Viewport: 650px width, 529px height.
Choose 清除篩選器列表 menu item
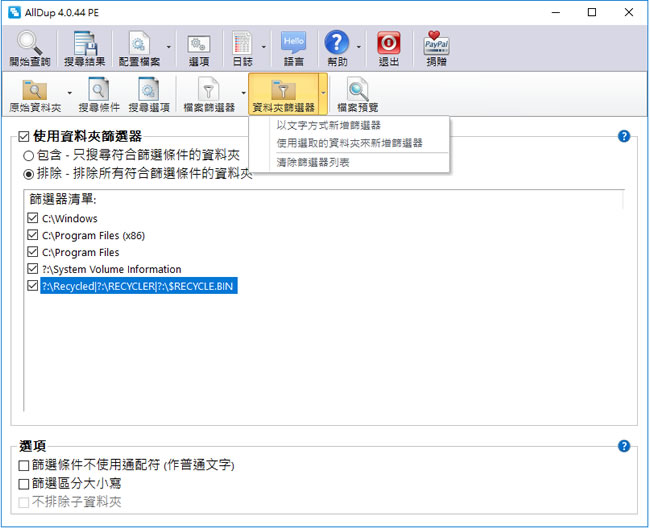(313, 163)
